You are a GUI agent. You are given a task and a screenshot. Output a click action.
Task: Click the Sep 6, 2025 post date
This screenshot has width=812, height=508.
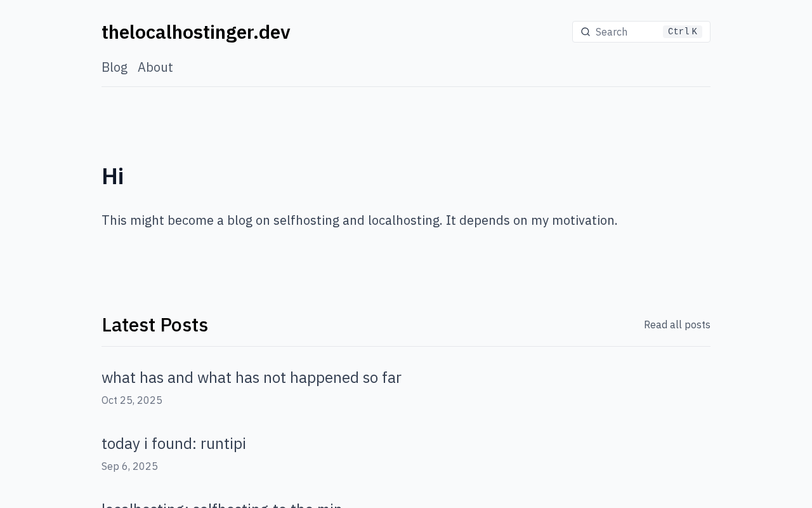pyautogui.click(x=129, y=466)
